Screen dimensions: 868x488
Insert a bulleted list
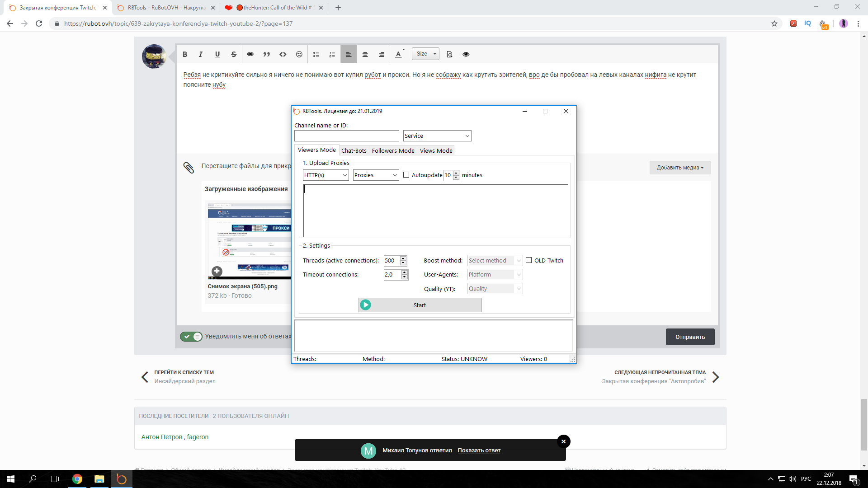tap(316, 54)
